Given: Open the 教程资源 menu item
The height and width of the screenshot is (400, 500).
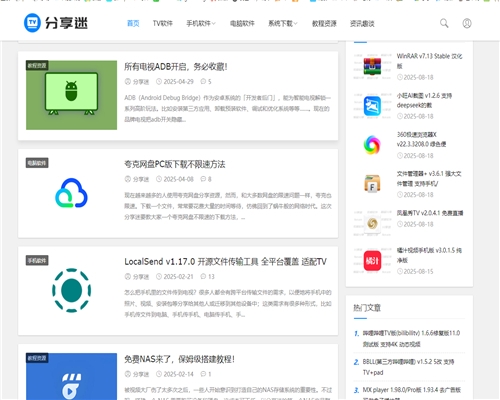Looking at the screenshot, I should pos(324,23).
